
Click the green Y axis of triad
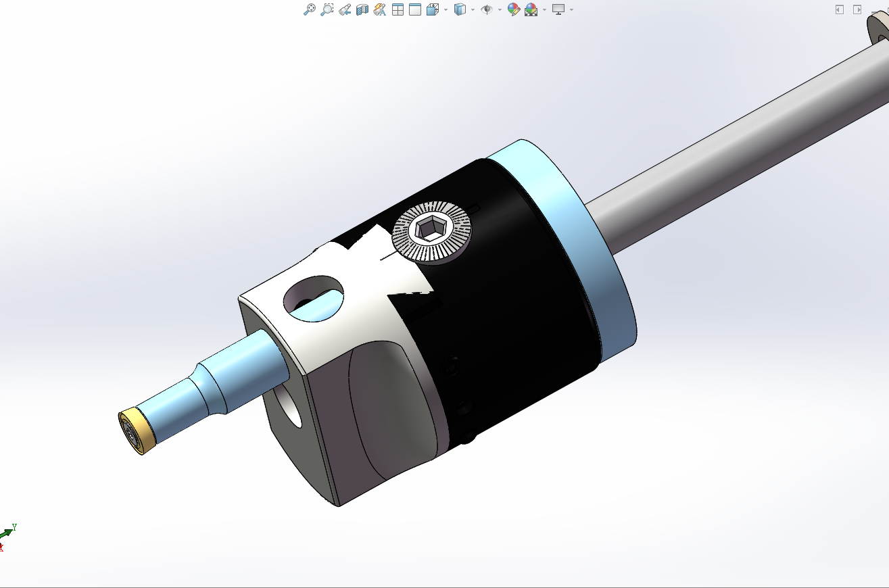tap(9, 529)
